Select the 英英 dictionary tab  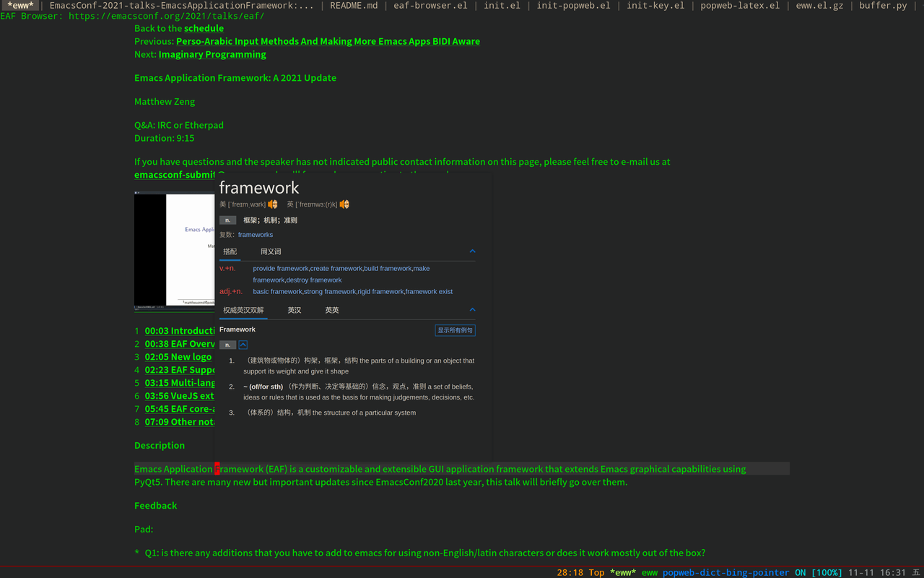(x=332, y=310)
